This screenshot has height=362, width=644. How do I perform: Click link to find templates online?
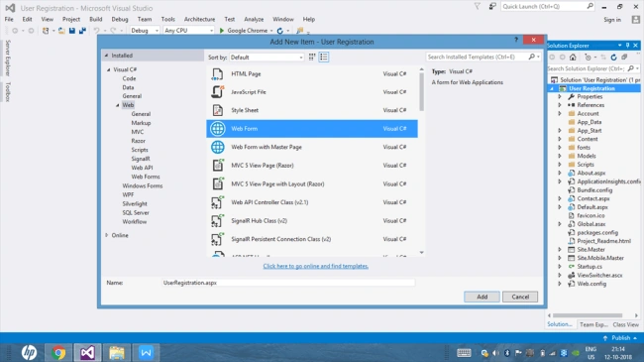[x=315, y=266]
